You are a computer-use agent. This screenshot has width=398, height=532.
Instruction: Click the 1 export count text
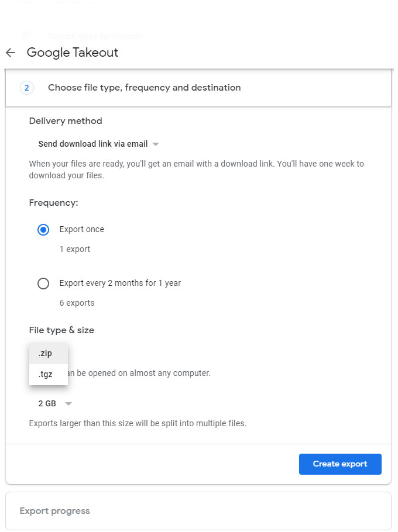point(74,248)
